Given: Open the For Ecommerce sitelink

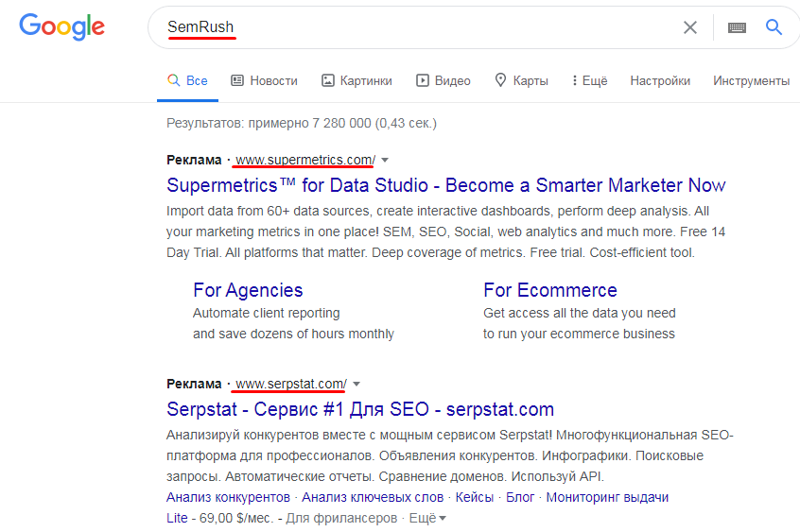Looking at the screenshot, I should coord(549,290).
